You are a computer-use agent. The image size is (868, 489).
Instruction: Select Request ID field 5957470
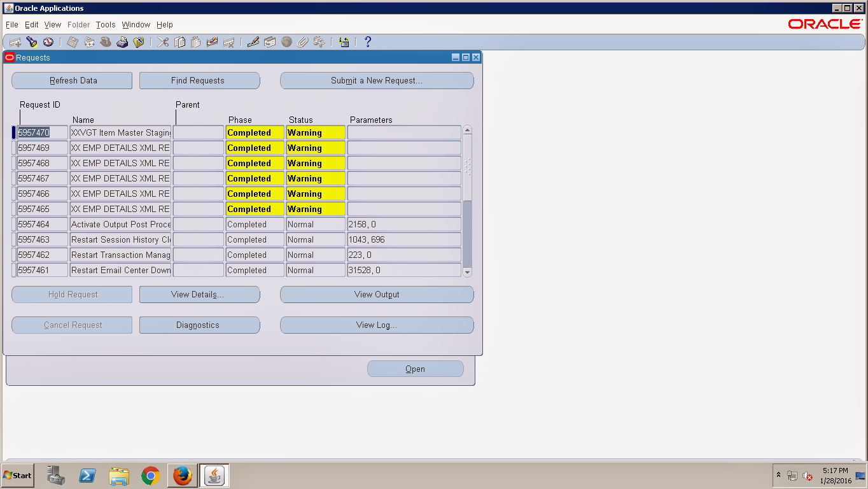pyautogui.click(x=43, y=133)
